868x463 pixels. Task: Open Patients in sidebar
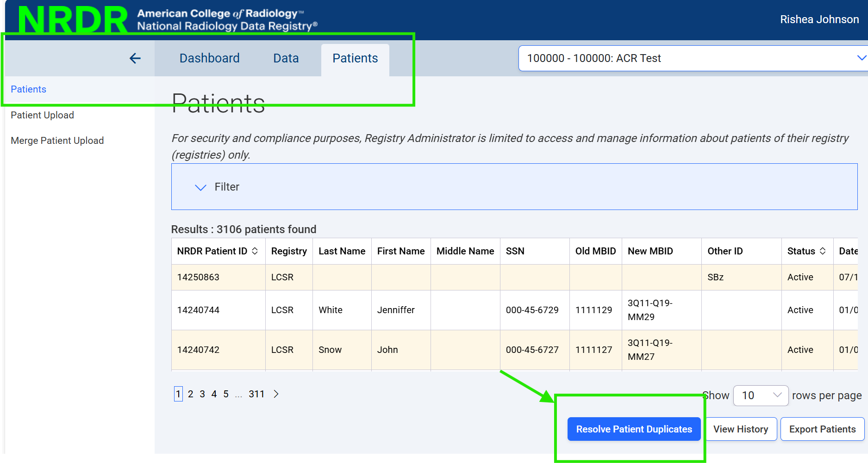click(29, 89)
